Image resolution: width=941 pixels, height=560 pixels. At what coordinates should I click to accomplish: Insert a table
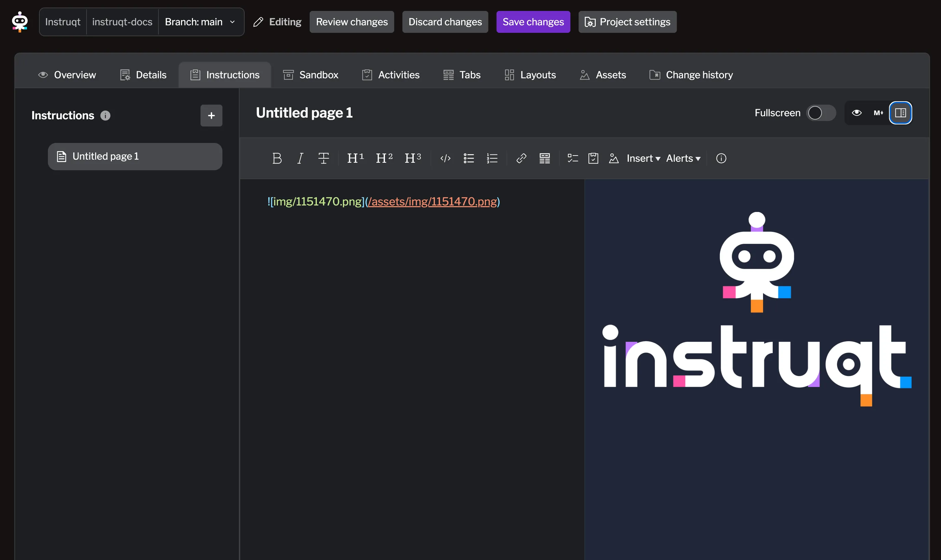[544, 158]
